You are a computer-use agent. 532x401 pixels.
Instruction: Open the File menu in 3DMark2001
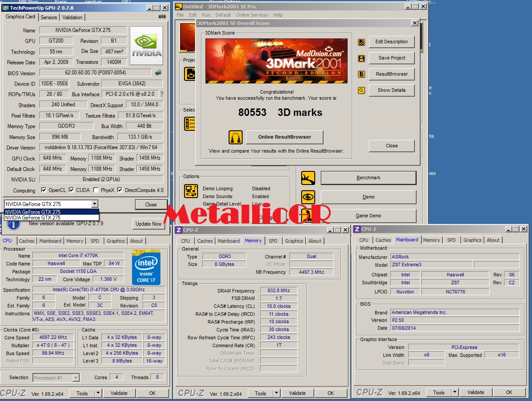[x=181, y=15]
